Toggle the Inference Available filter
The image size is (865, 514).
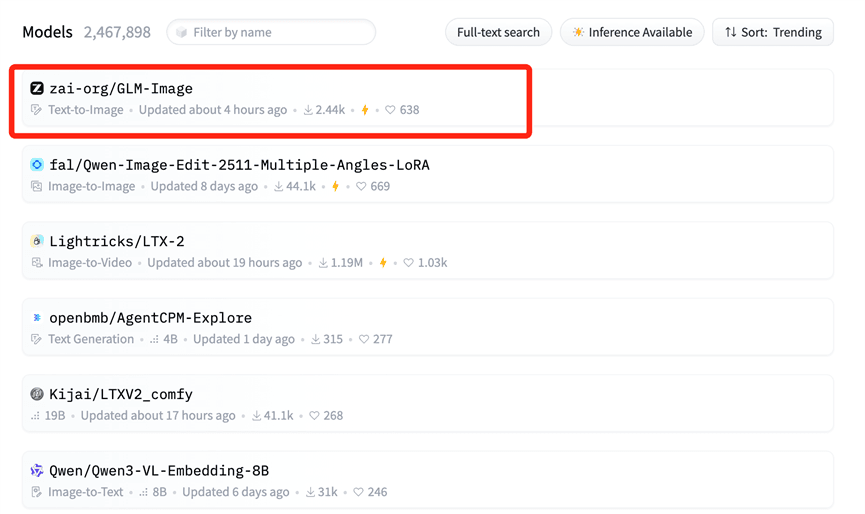point(632,32)
